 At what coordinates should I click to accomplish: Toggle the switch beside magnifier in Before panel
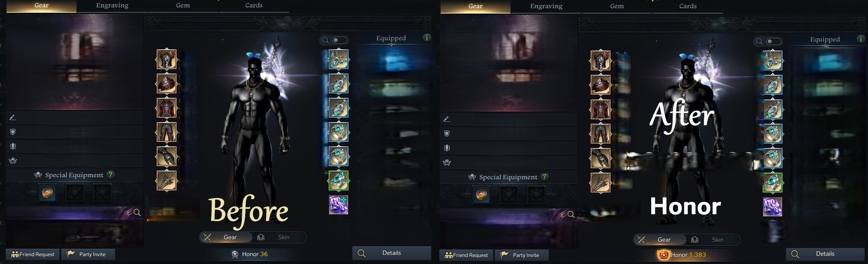coord(340,40)
